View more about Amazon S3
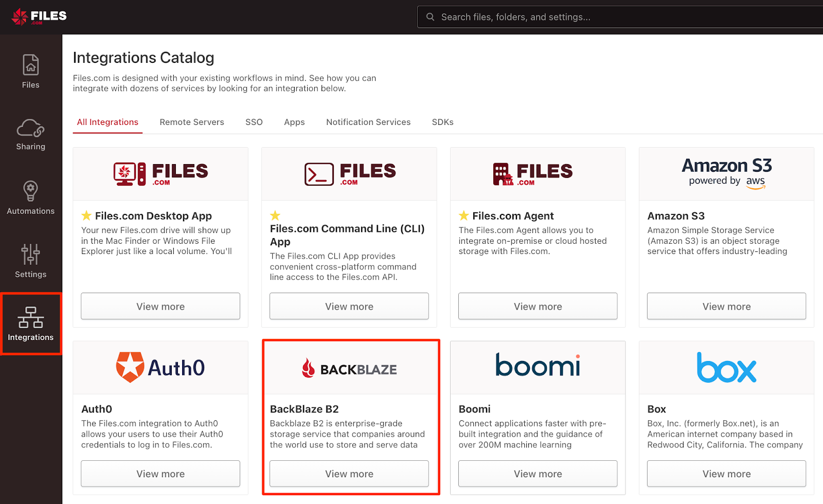This screenshot has width=823, height=504. coord(727,306)
